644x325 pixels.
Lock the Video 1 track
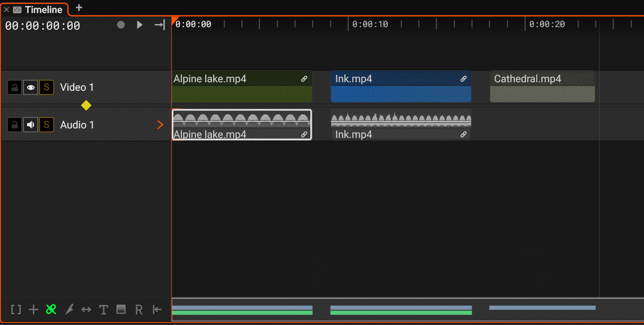coord(15,87)
